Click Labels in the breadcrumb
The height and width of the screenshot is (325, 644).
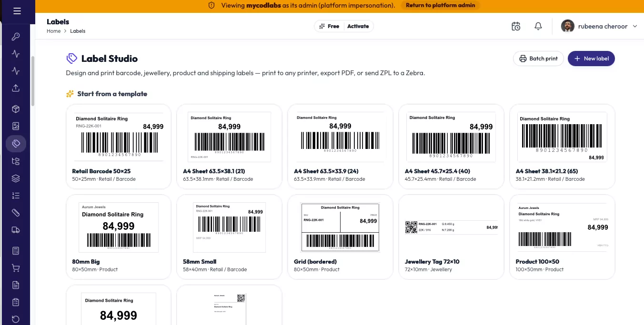[78, 31]
